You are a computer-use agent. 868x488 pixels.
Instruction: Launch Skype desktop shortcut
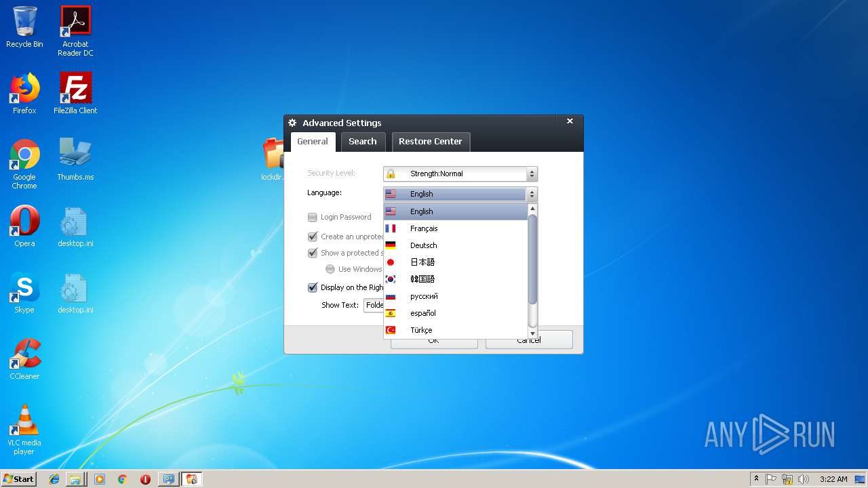pyautogui.click(x=24, y=293)
